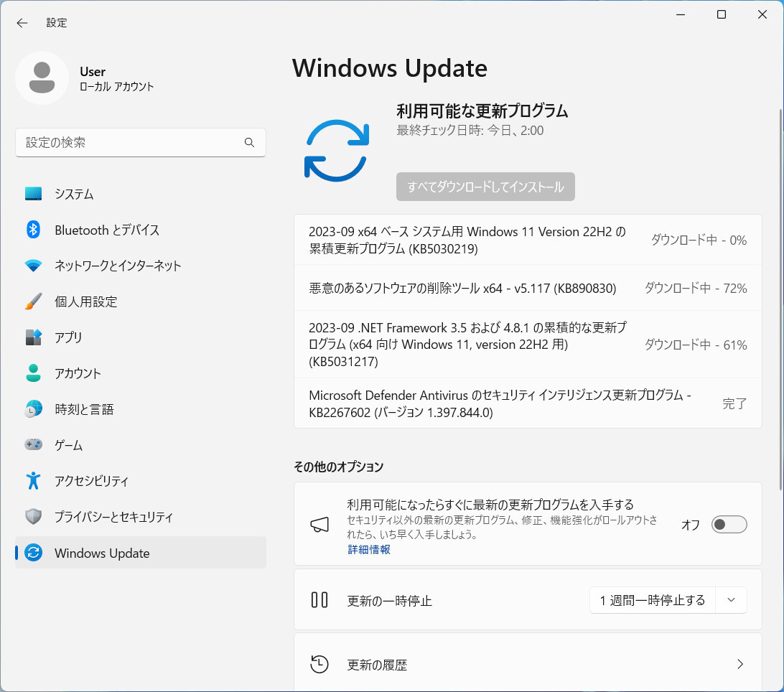The width and height of the screenshot is (784, 692).
Task: Click the ゲーム controller icon
Action: coord(34,444)
